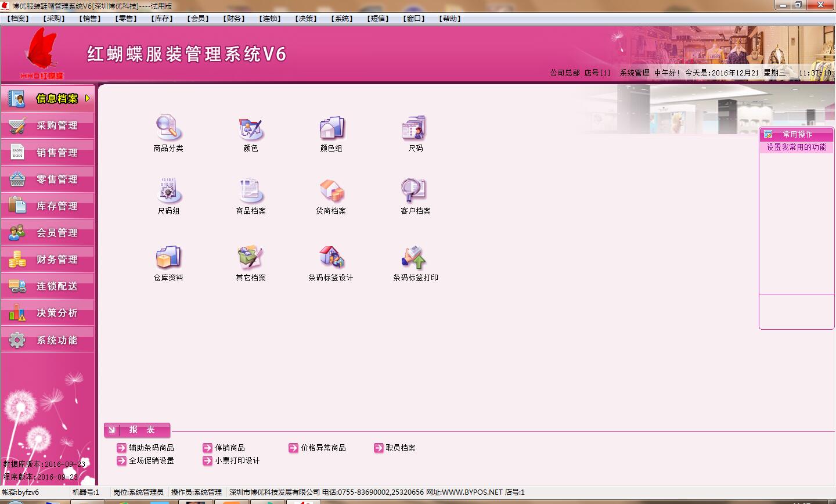The height and width of the screenshot is (504, 836).
Task: Open the 【库存】 menu
Action: point(163,19)
